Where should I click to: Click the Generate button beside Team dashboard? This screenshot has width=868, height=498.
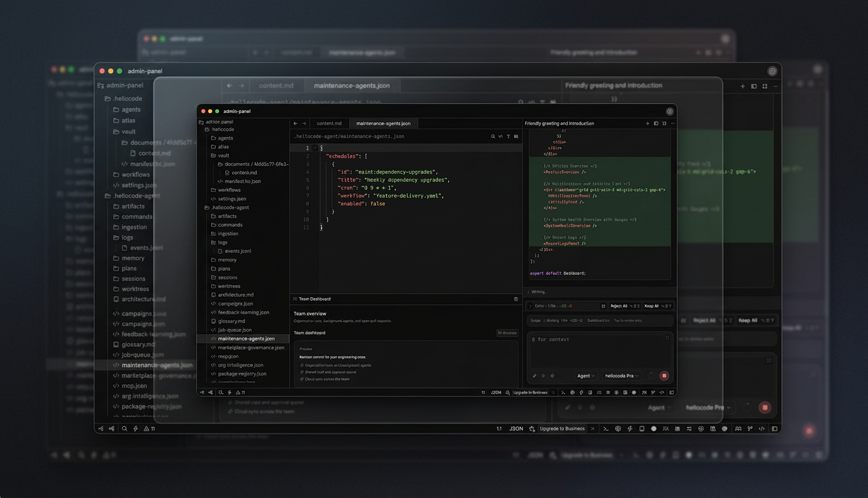507,333
